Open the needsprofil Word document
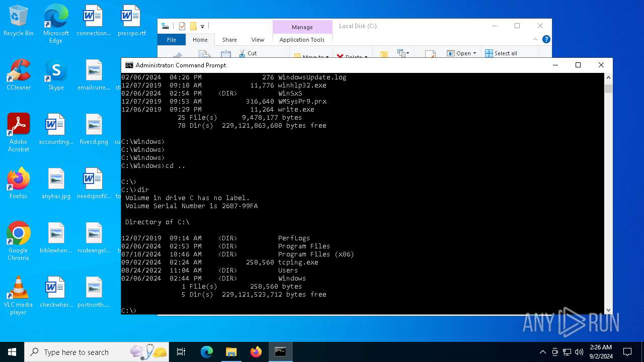The image size is (644, 362). pyautogui.click(x=94, y=184)
